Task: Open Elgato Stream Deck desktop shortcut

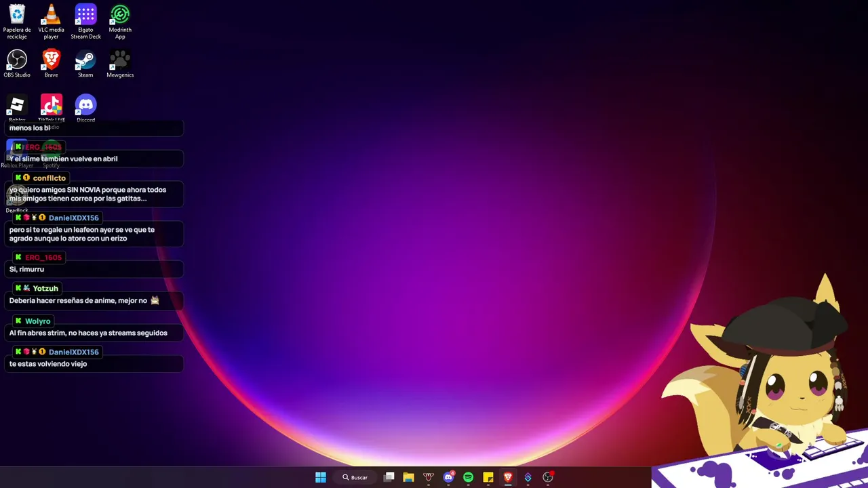Action: point(85,22)
